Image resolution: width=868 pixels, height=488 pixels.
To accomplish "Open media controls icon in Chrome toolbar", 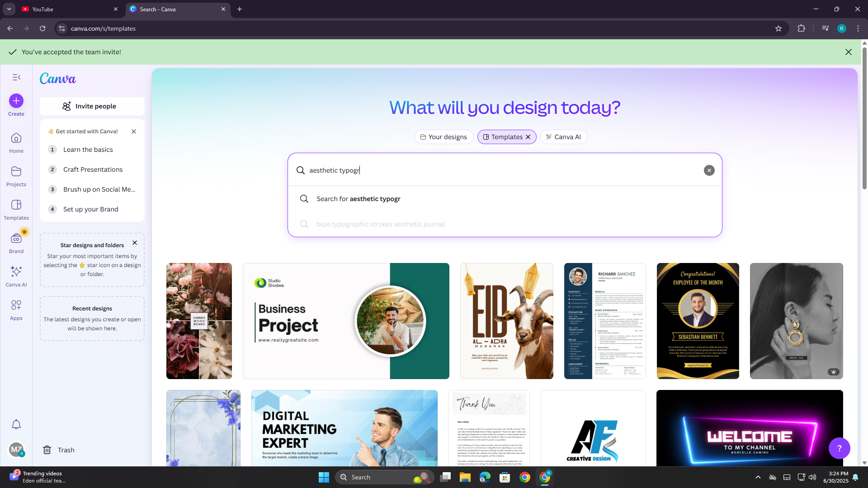I will tap(826, 28).
